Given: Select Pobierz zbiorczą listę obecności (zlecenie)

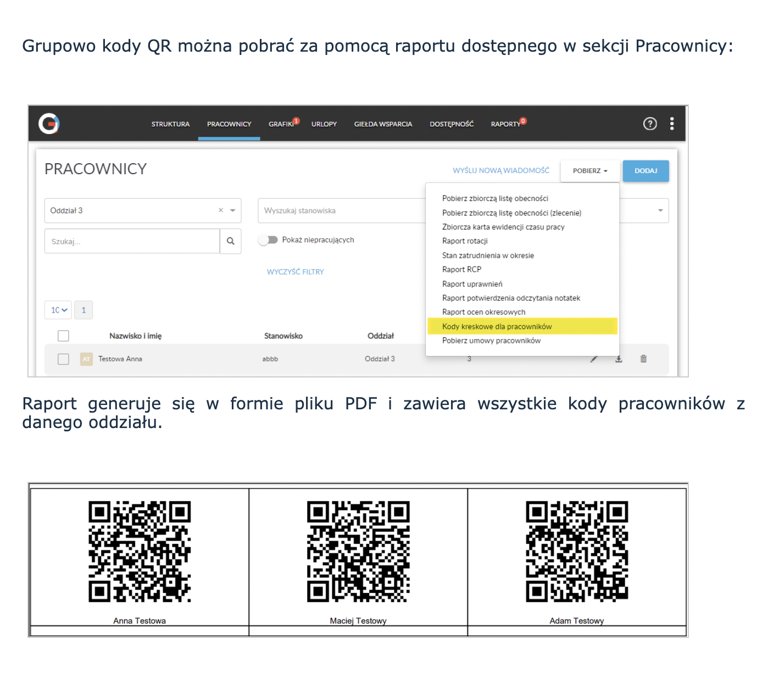Looking at the screenshot, I should coord(511,213).
